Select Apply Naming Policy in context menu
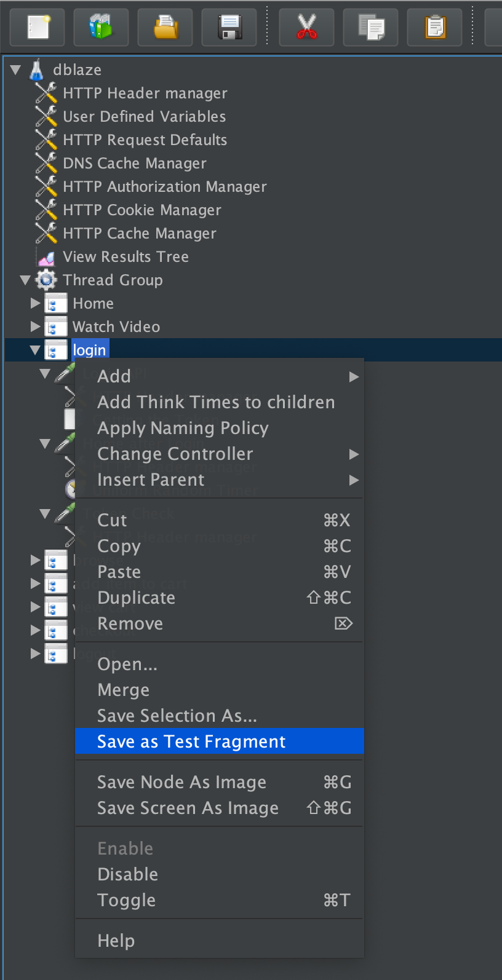This screenshot has width=502, height=980. [220, 428]
